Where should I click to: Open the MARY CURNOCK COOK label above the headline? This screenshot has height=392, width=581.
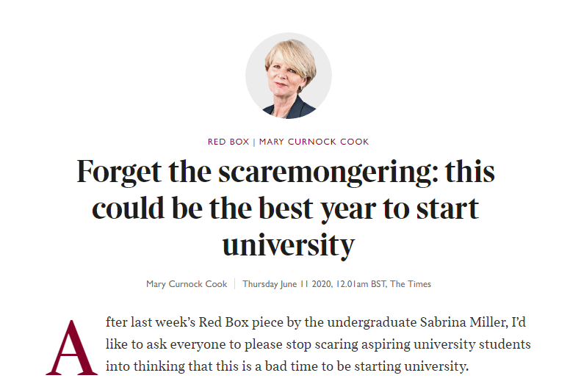point(314,142)
